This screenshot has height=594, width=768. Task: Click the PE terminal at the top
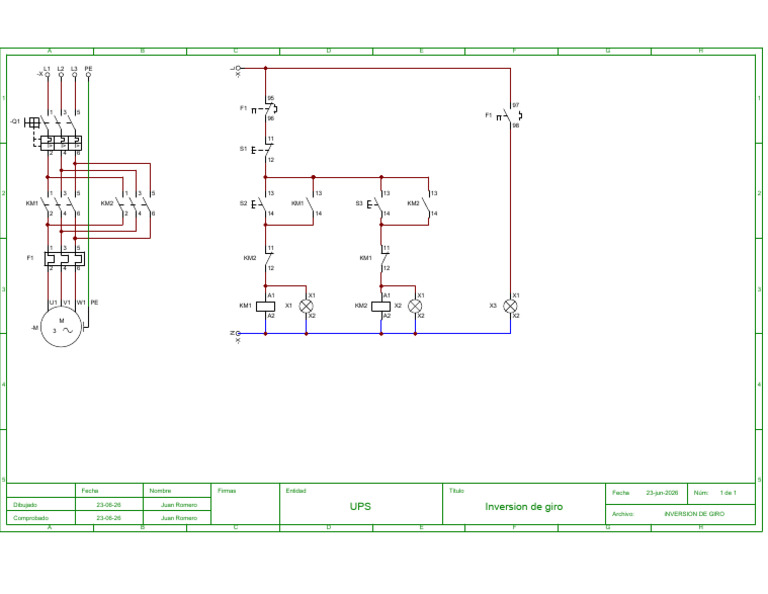89,75
